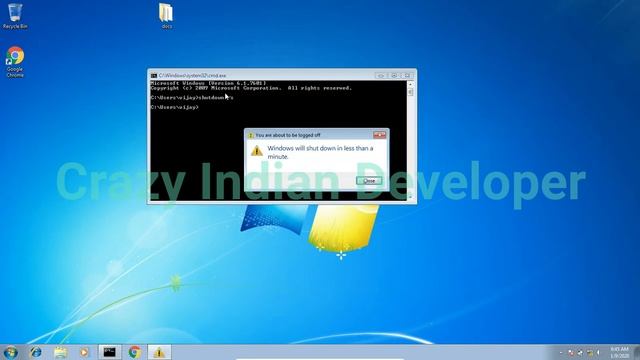Viewport: 640px width, 360px height.
Task: Show hidden tray icons arrow
Action: (x=561, y=352)
